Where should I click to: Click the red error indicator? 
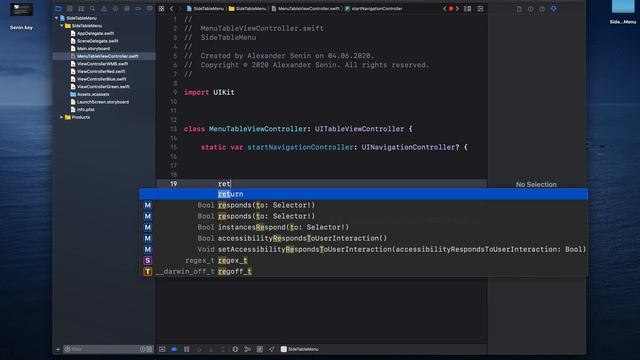tap(451, 9)
